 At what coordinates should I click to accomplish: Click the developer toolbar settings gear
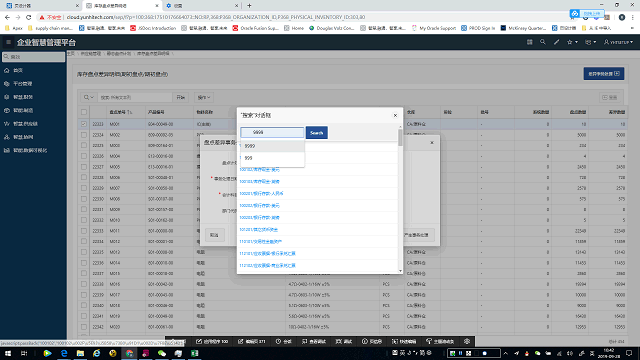pos(467,341)
